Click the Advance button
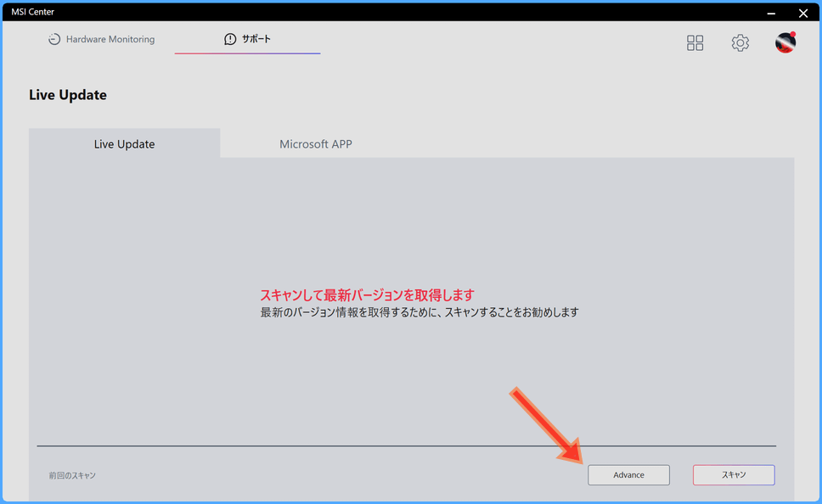 [628, 475]
